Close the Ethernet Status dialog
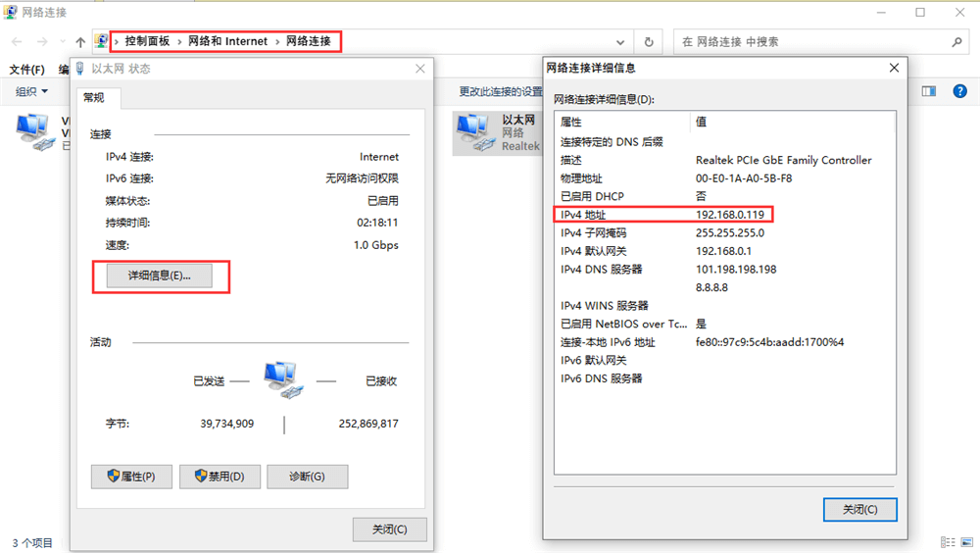The height and width of the screenshot is (553, 980). tap(420, 69)
